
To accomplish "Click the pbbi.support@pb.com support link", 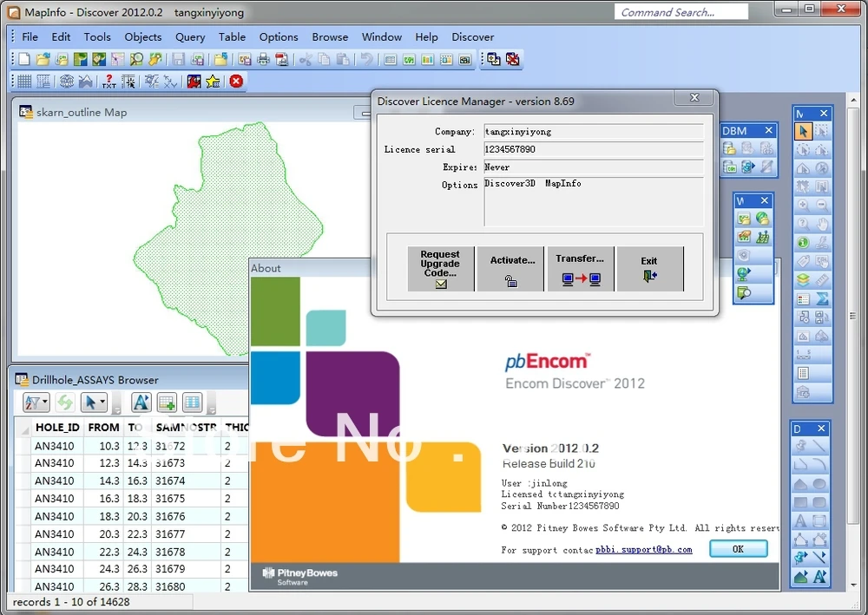I will (645, 549).
